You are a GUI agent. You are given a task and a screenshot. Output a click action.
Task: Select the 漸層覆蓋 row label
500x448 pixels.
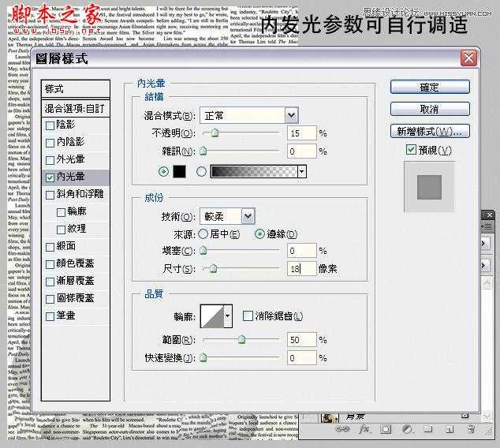pos(75,281)
